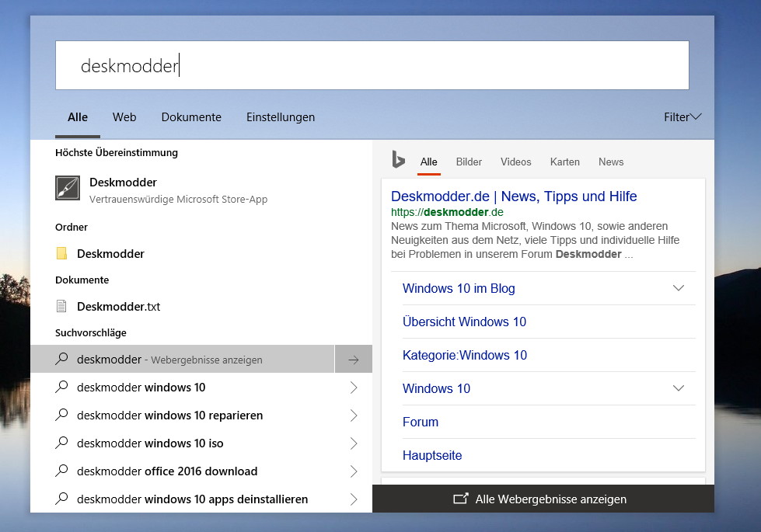Expand chevron for deskmodder windows 10 iso
Screen dimensions: 761x532
pyautogui.click(x=354, y=443)
